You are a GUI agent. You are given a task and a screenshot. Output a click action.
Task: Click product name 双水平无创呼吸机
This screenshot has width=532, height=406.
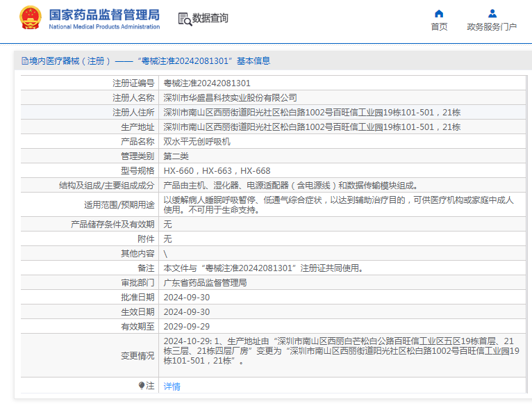(x=197, y=142)
